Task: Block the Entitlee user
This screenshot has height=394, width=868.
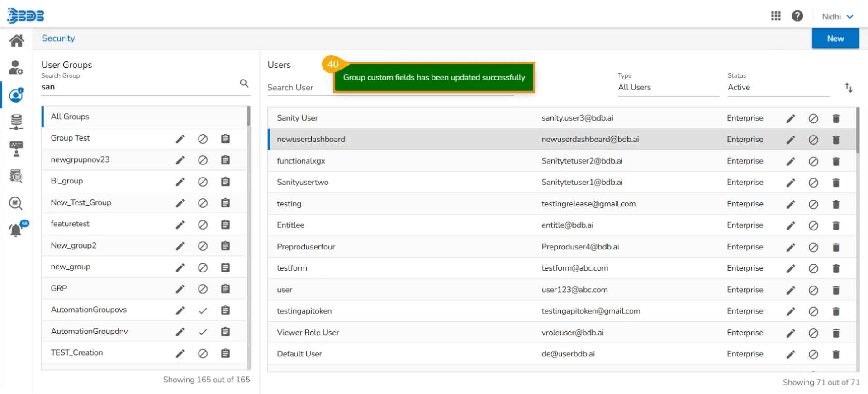Action: point(813,226)
